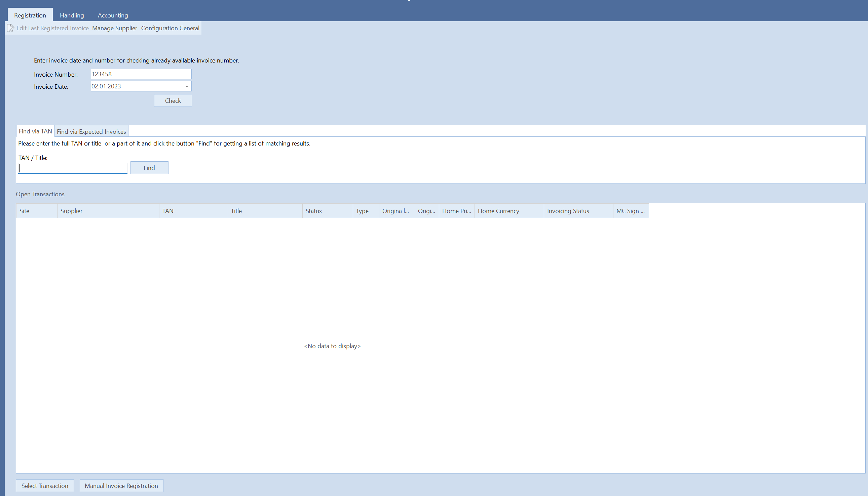The image size is (868, 496).
Task: Click the Invoice Date text field
Action: click(136, 86)
